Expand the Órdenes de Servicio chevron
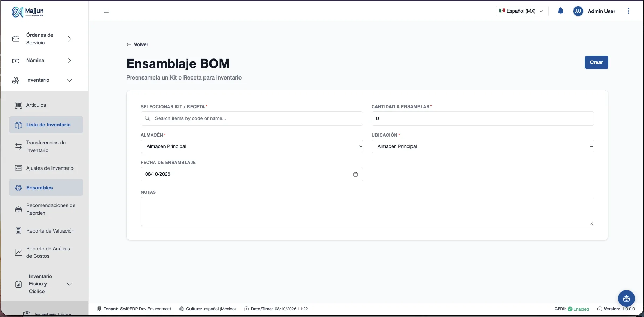Screen dimensions: 644x317 69,39
